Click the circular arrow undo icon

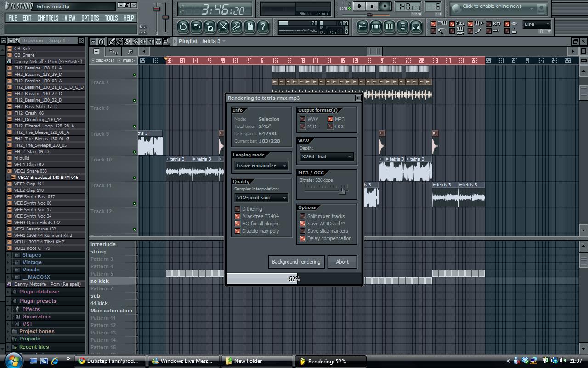pos(183,27)
